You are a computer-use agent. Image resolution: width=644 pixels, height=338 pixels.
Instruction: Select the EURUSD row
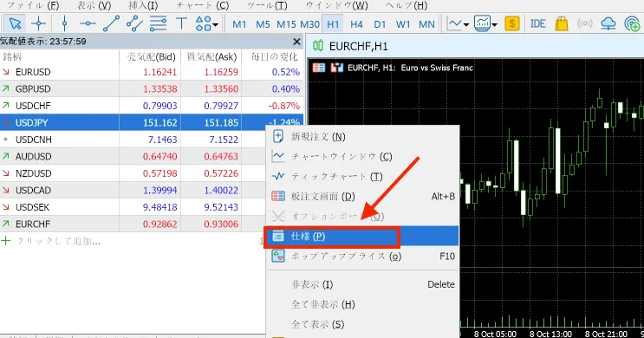(x=152, y=72)
